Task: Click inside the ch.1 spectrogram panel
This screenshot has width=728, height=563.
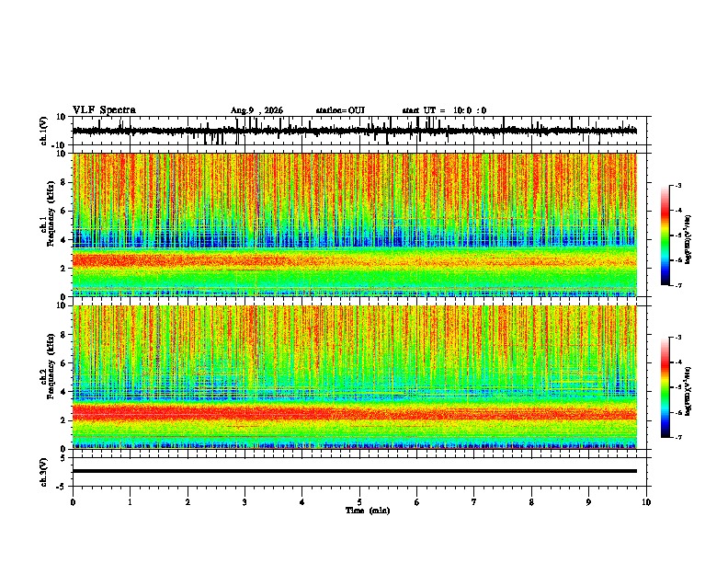Action: click(x=355, y=224)
